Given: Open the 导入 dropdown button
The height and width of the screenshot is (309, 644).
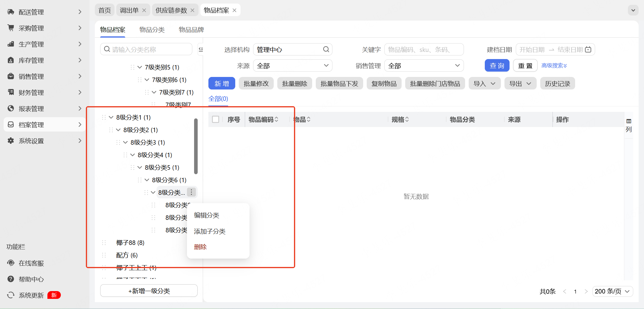Looking at the screenshot, I should [484, 84].
